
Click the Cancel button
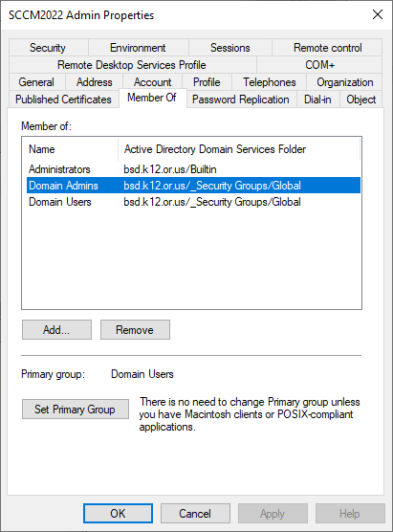coord(195,513)
